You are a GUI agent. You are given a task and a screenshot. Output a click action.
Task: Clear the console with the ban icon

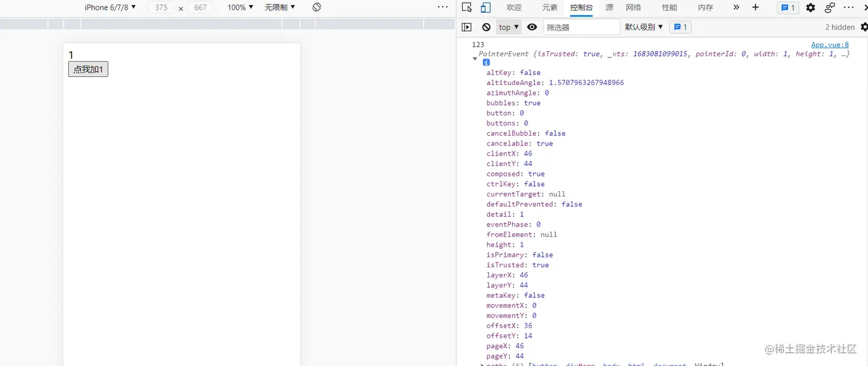coord(486,27)
